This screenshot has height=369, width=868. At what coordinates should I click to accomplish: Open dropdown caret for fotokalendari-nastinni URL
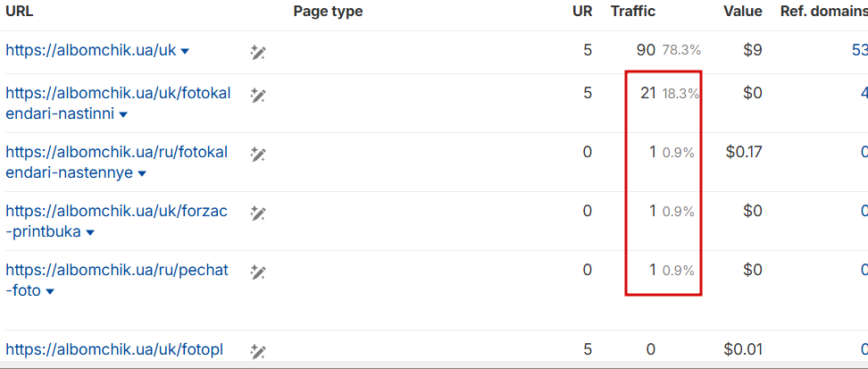123,114
